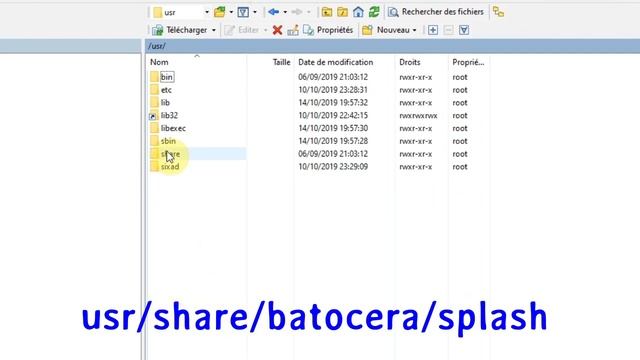This screenshot has height=360, width=640.
Task: Click the directory tree icon
Action: click(498, 12)
